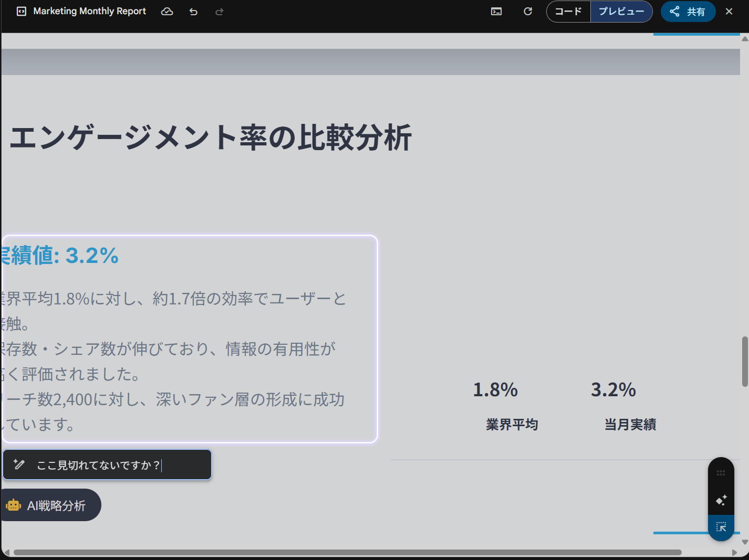
Task: Switch to the プレビュー view
Action: [x=621, y=11]
